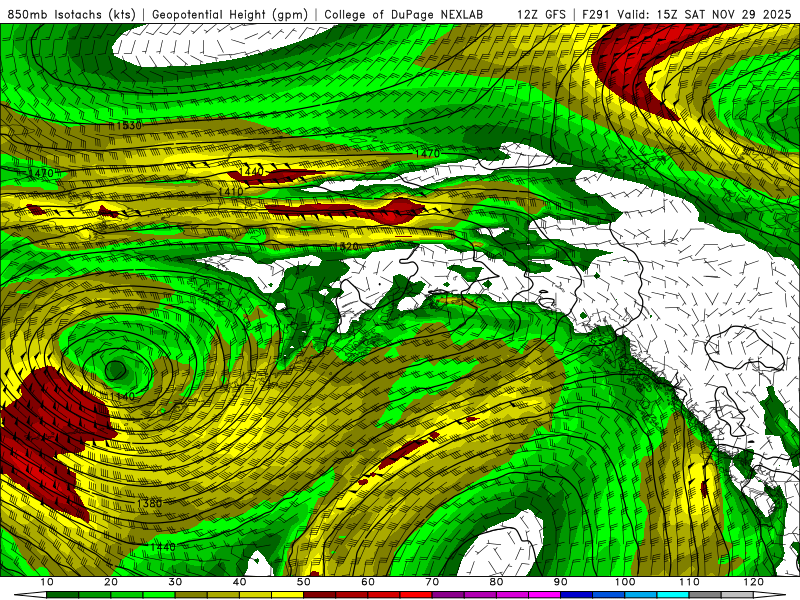This screenshot has width=800, height=600.
Task: Select the dark red swatch just after 50
Action: pos(319,595)
